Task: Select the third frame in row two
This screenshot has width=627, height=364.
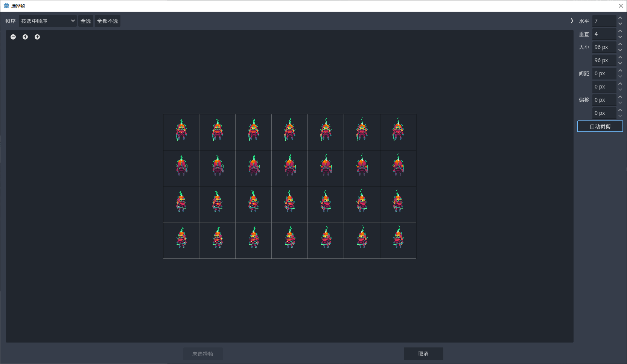Action: pyautogui.click(x=254, y=168)
